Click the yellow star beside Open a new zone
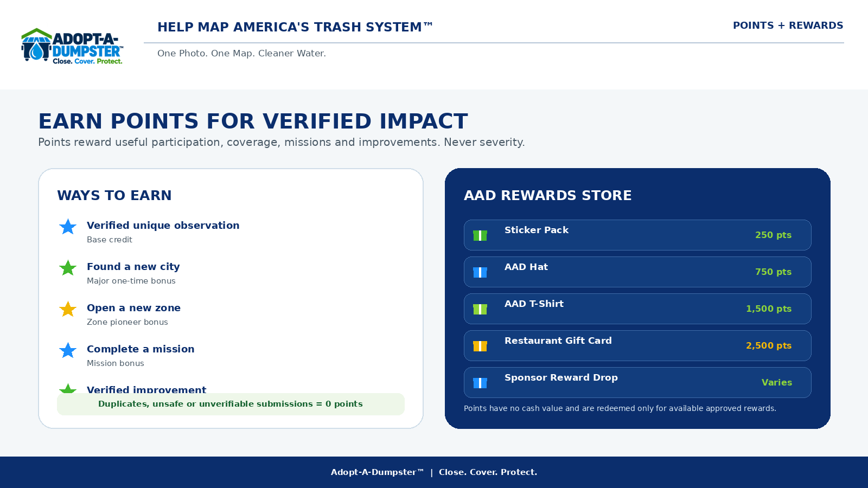This screenshot has width=868, height=488. pyautogui.click(x=68, y=309)
